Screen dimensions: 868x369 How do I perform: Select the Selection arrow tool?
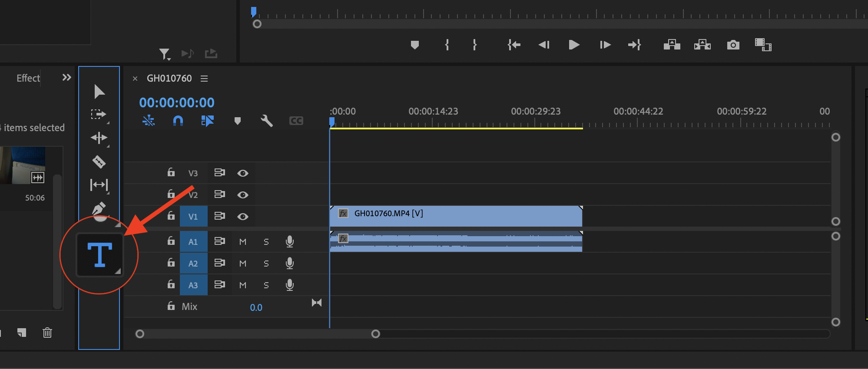(99, 92)
